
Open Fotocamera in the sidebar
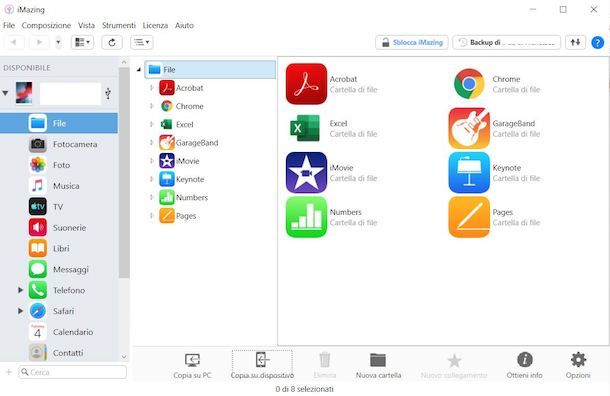[x=59, y=144]
